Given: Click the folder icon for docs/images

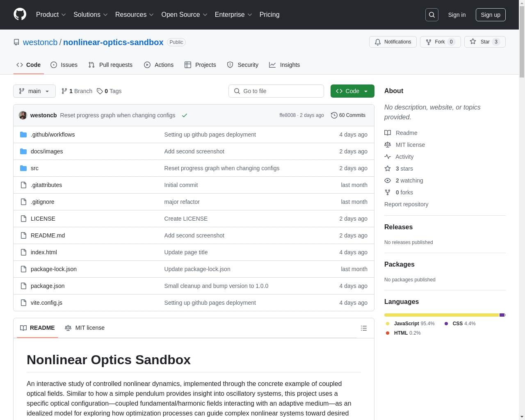Looking at the screenshot, I should [x=23, y=151].
